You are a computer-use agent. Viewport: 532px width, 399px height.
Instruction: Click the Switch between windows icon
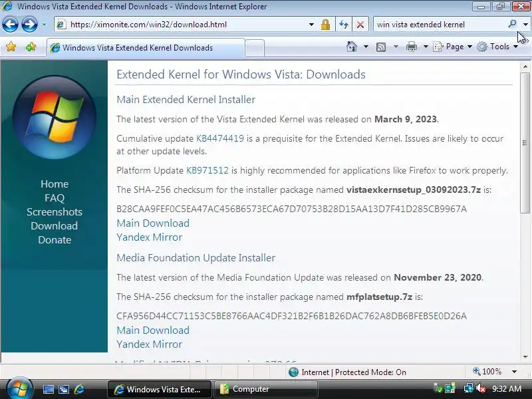click(x=64, y=389)
